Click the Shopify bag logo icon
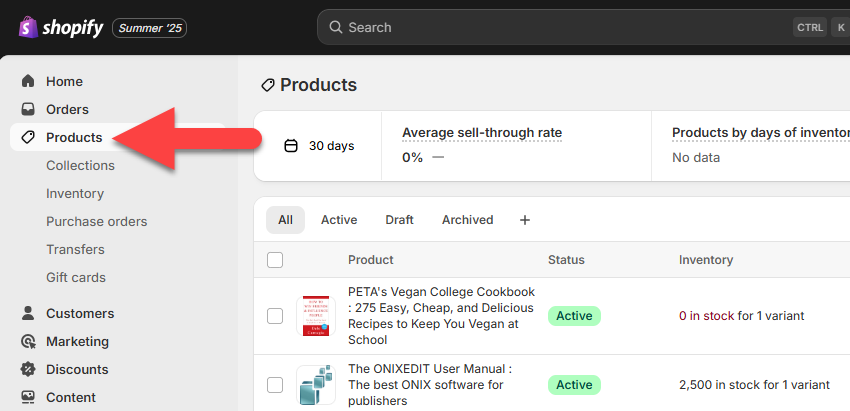 [29, 27]
